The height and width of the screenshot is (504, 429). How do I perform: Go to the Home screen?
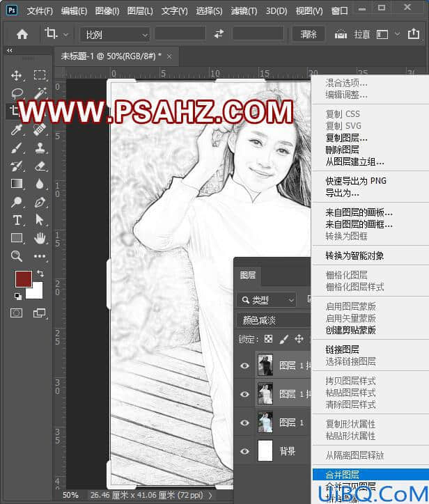pos(22,34)
